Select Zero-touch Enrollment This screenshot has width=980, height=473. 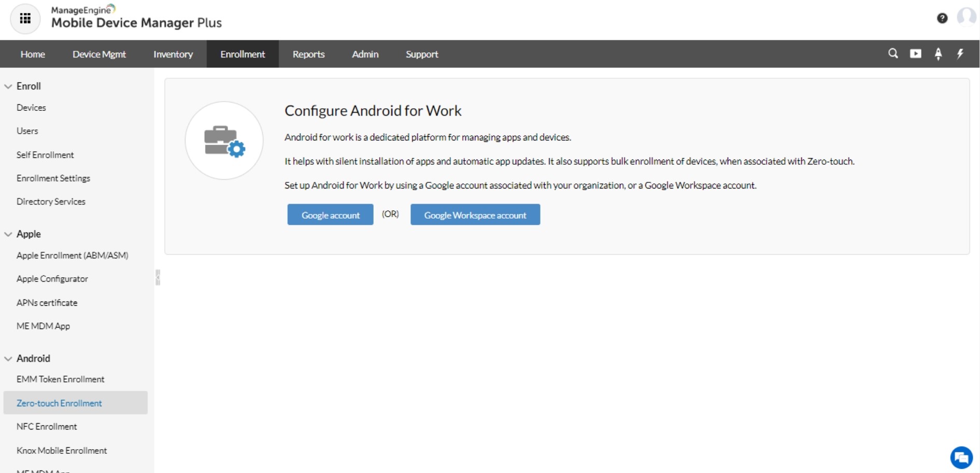point(76,403)
